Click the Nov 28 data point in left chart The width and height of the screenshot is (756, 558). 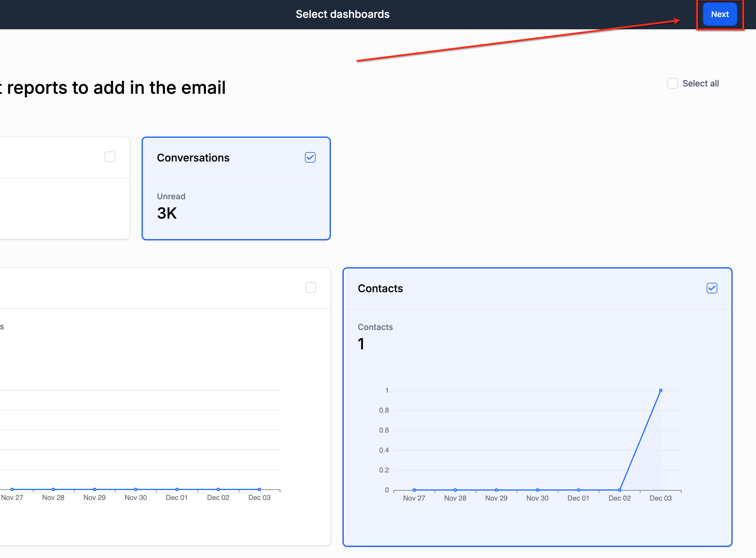[x=53, y=489]
